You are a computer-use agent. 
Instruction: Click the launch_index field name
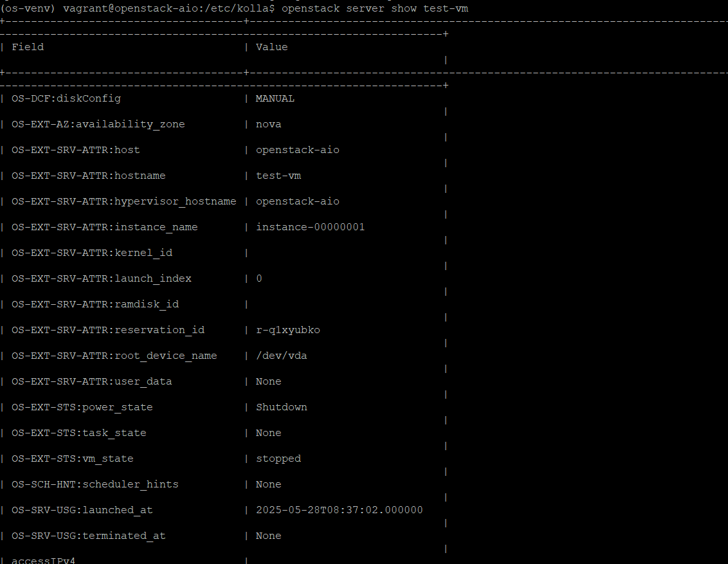click(x=102, y=278)
